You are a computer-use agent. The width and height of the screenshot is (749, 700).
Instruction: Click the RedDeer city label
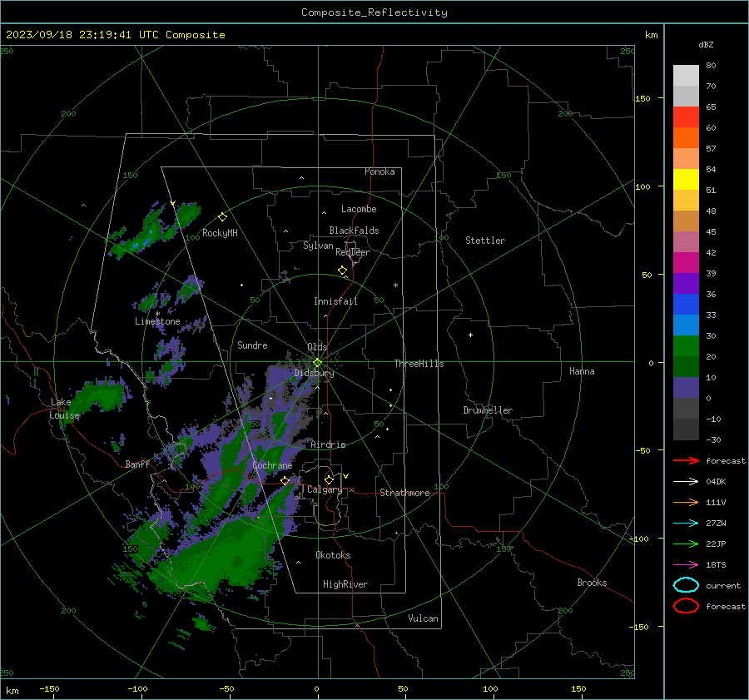pyautogui.click(x=353, y=252)
